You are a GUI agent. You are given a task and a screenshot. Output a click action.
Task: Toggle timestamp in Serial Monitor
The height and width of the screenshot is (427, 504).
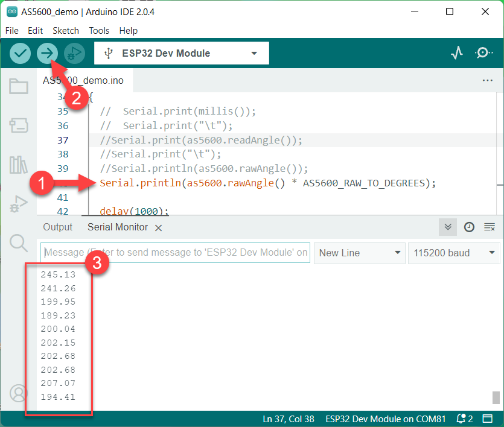469,227
